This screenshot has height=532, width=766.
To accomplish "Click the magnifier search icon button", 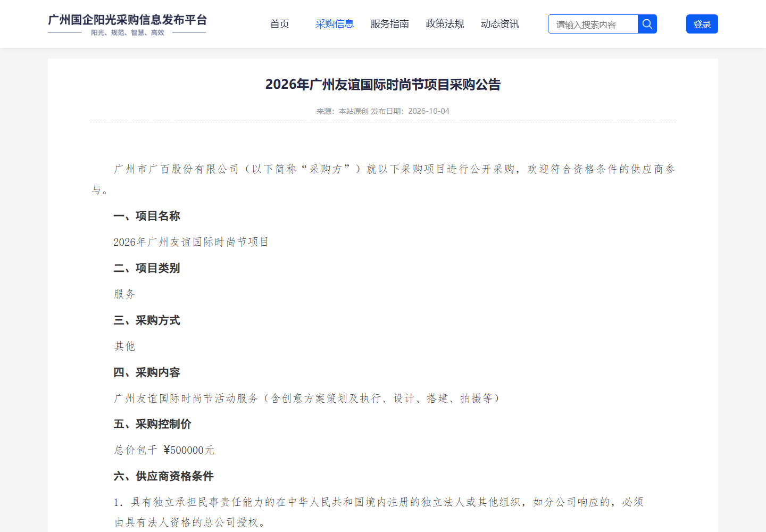I will tap(647, 24).
